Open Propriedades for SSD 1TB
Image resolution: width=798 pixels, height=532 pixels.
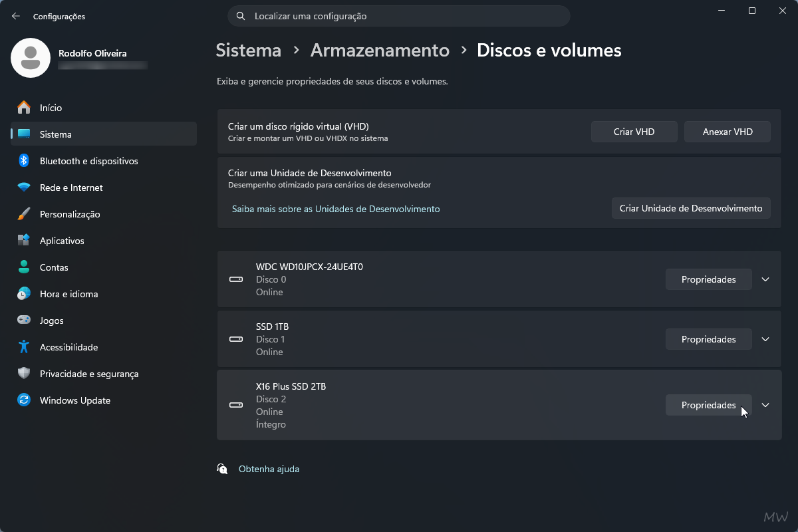click(x=709, y=339)
